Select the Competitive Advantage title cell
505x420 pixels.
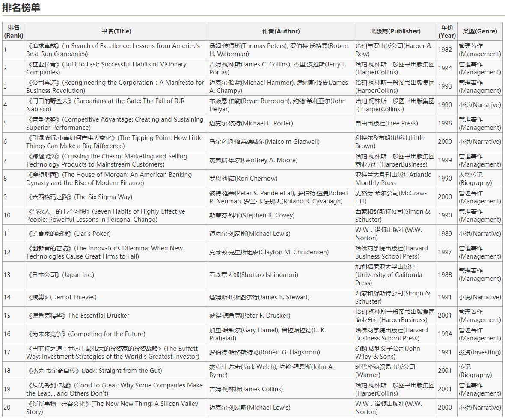[x=116, y=123]
